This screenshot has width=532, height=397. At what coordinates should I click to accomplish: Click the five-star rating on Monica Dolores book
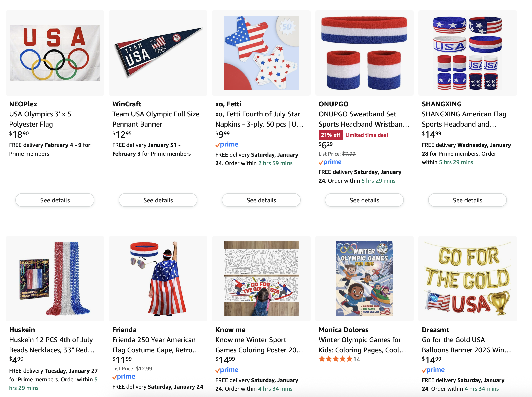pos(336,359)
